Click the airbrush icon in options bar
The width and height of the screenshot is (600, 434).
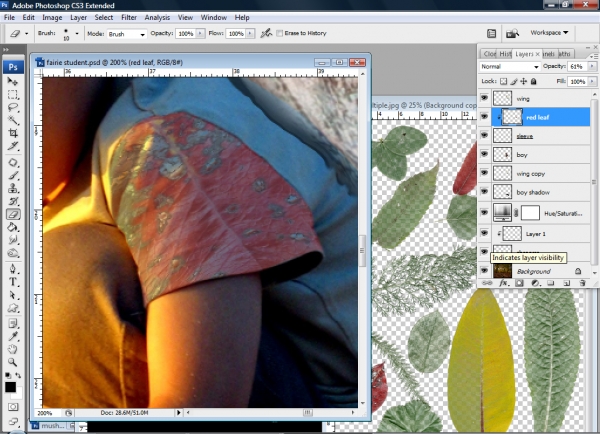[266, 33]
